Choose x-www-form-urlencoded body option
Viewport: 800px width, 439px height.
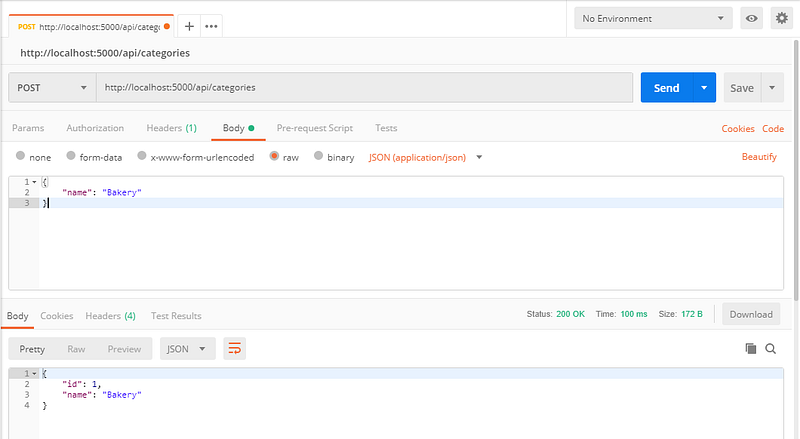click(x=142, y=156)
